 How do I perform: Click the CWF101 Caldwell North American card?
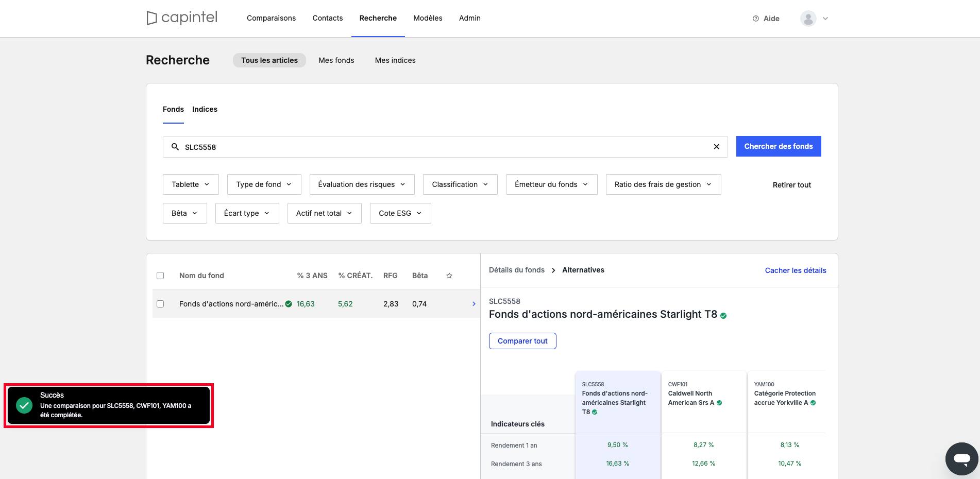pos(704,402)
